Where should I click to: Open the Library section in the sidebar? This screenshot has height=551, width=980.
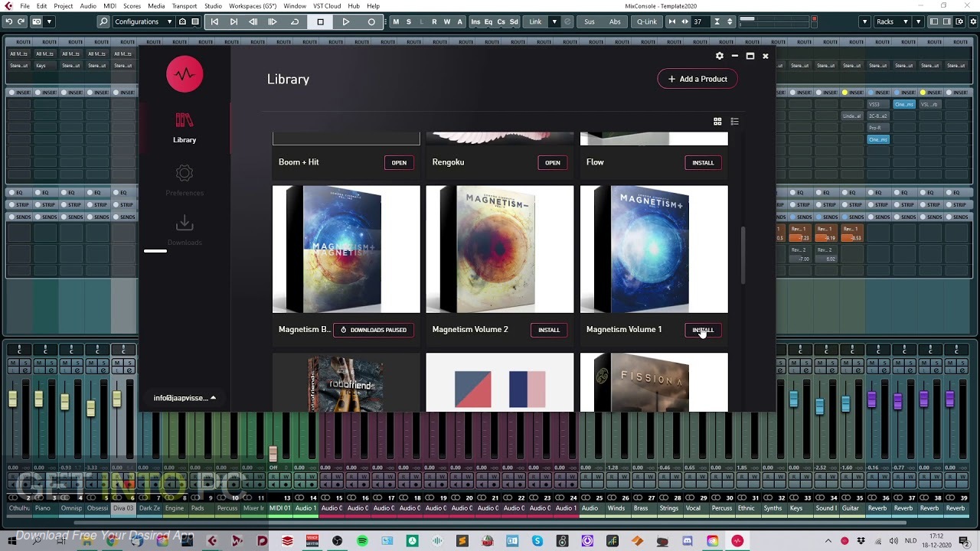(x=185, y=128)
